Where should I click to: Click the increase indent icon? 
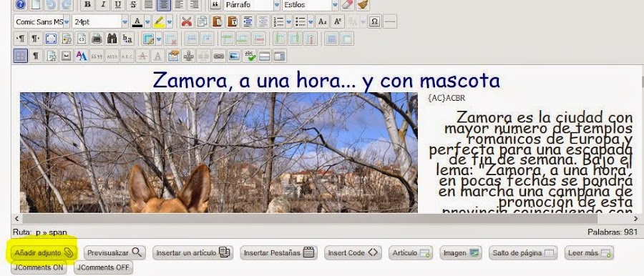(x=248, y=21)
